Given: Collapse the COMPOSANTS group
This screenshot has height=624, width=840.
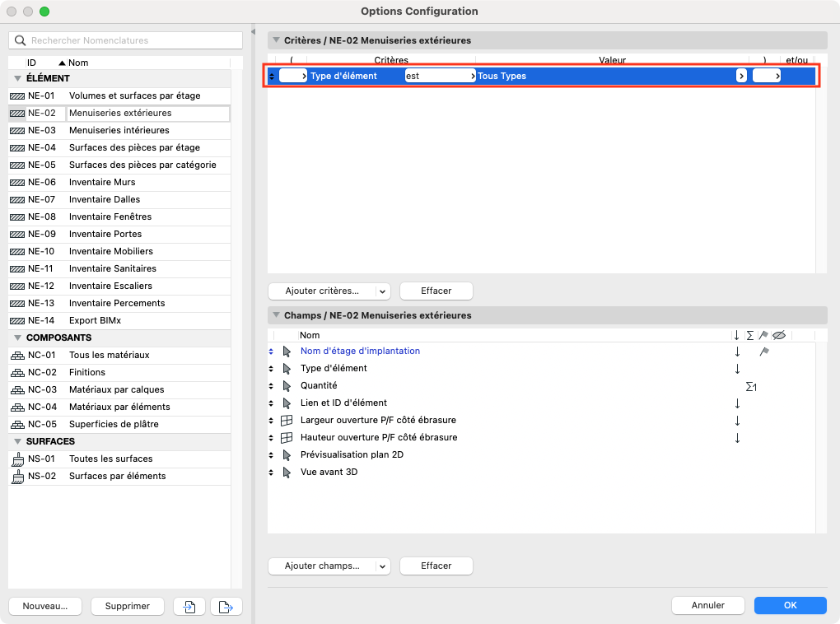Looking at the screenshot, I should [17, 338].
